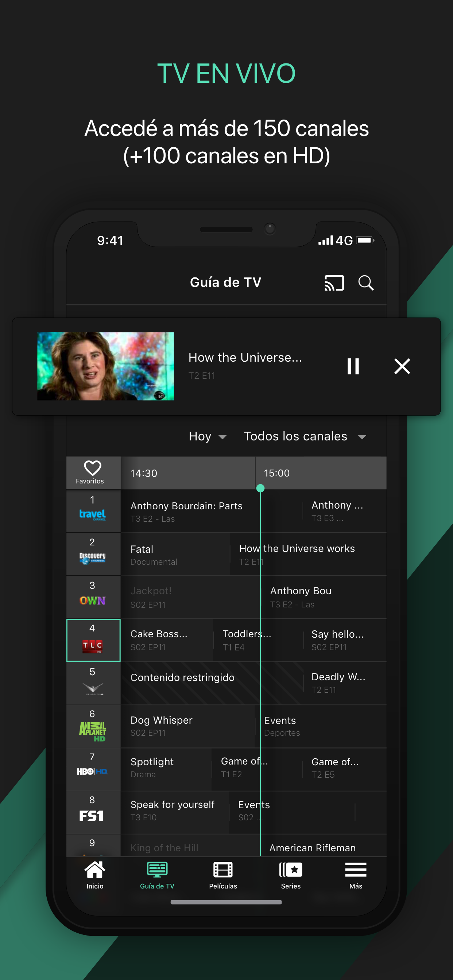This screenshot has width=453, height=980.
Task: Expand the Todos los canales dropdown
Action: pyautogui.click(x=305, y=436)
